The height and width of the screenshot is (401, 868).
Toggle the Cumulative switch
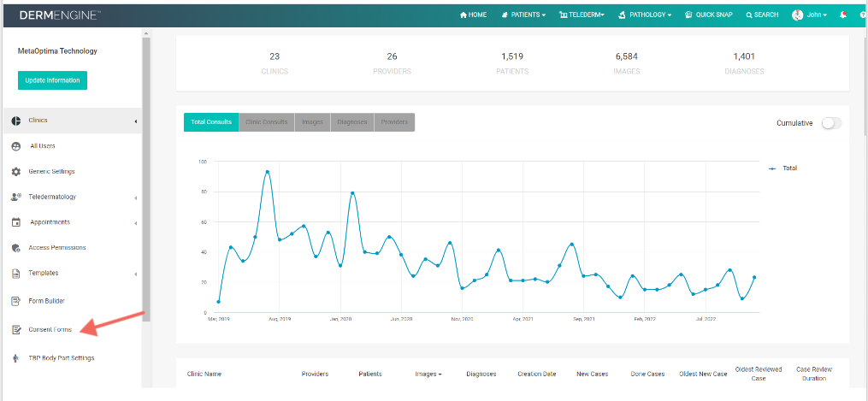pos(831,123)
